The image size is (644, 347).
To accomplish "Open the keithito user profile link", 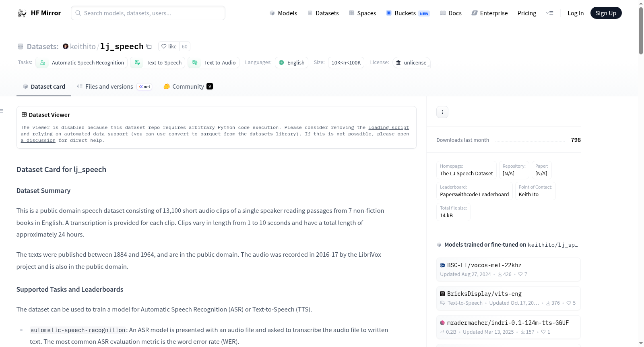I will click(83, 46).
